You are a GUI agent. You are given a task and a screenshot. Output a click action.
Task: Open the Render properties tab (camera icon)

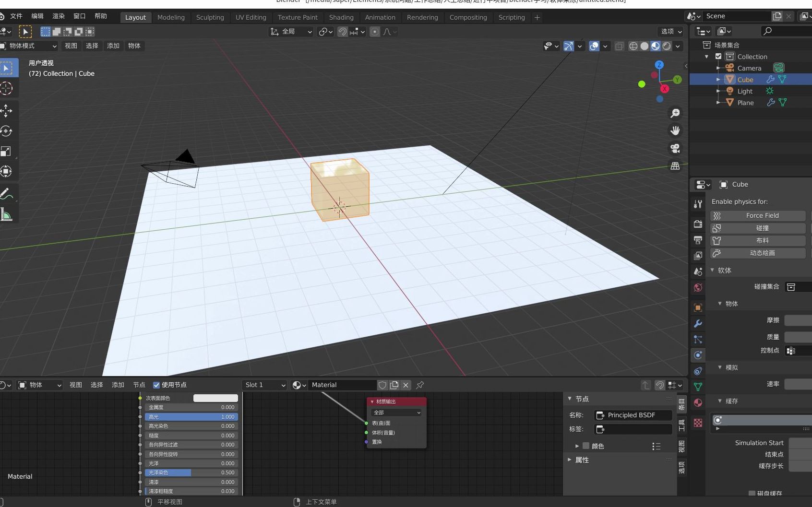(x=697, y=224)
